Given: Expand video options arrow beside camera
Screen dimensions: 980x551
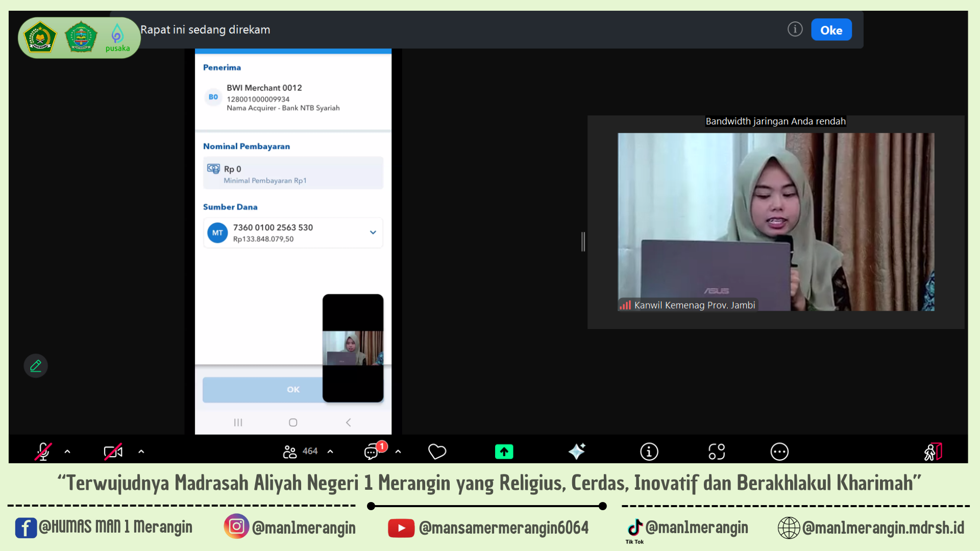Looking at the screenshot, I should pos(141,452).
